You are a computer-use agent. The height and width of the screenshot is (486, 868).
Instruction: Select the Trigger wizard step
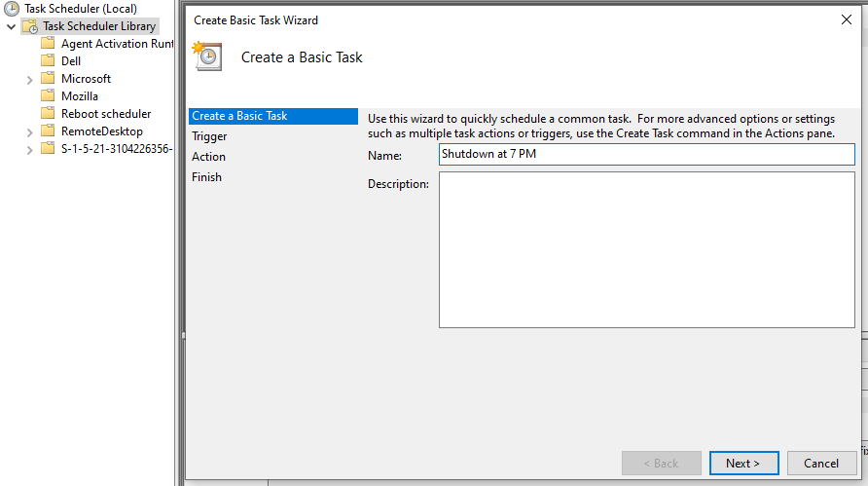pyautogui.click(x=209, y=136)
